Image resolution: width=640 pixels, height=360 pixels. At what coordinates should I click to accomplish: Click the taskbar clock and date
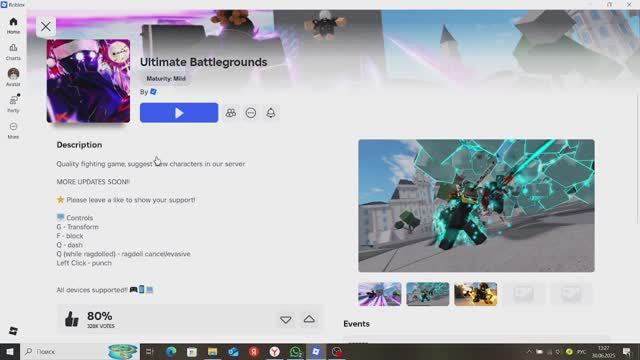tap(603, 351)
